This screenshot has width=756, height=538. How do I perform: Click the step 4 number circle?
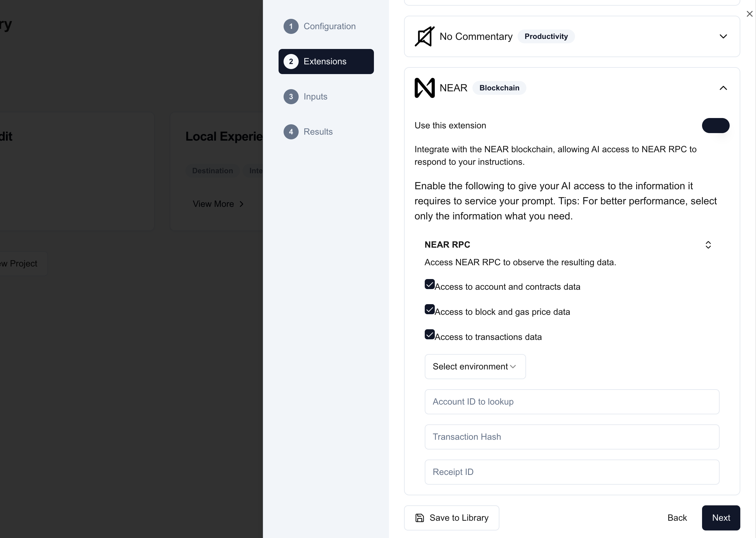291,132
